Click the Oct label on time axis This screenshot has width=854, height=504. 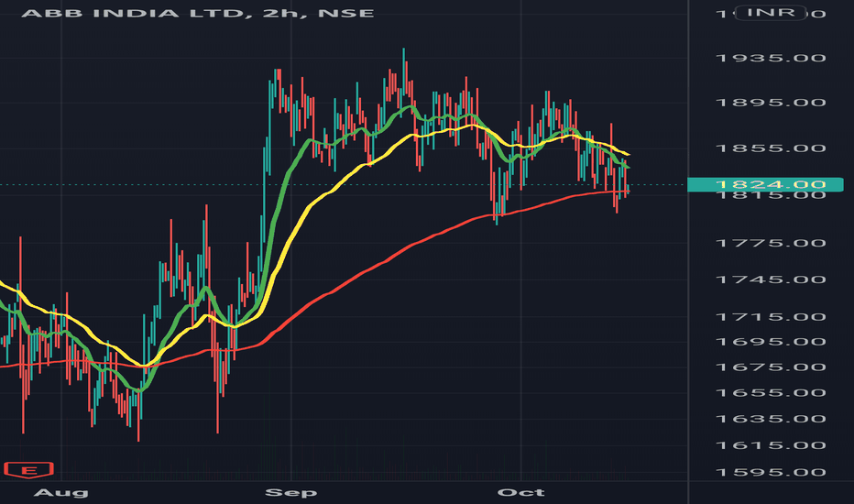pyautogui.click(x=520, y=493)
